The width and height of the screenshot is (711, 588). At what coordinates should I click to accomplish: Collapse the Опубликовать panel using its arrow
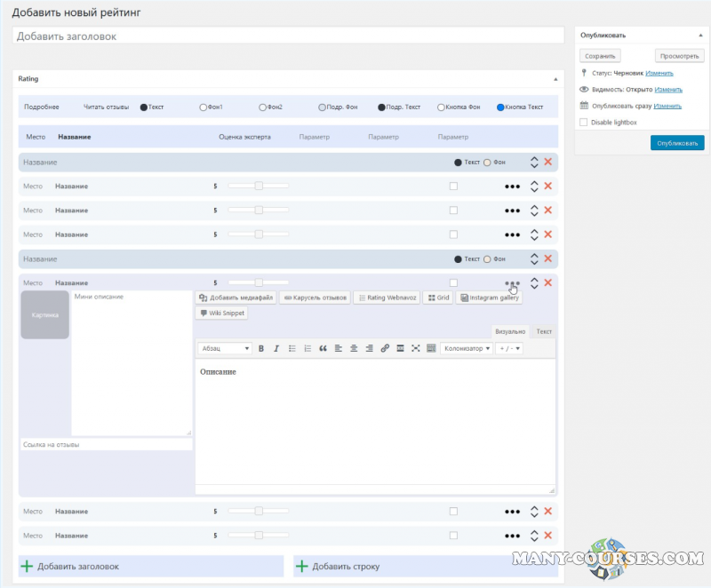click(x=699, y=35)
